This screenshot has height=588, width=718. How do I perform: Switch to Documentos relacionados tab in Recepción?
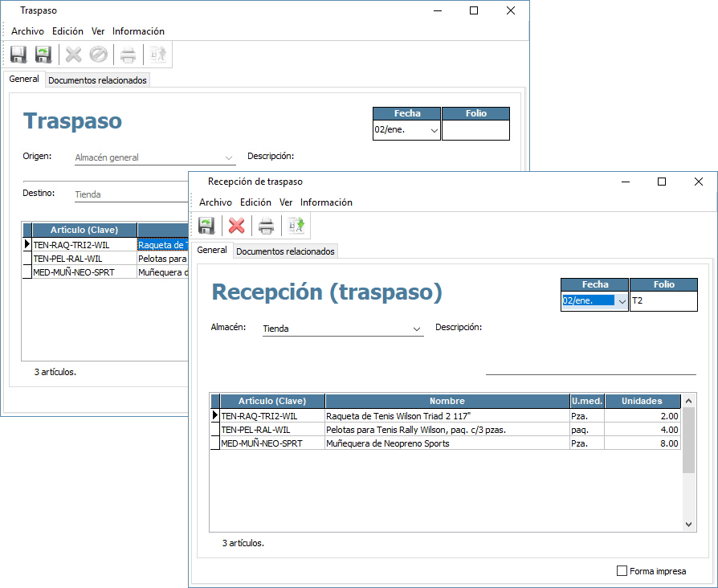[285, 251]
